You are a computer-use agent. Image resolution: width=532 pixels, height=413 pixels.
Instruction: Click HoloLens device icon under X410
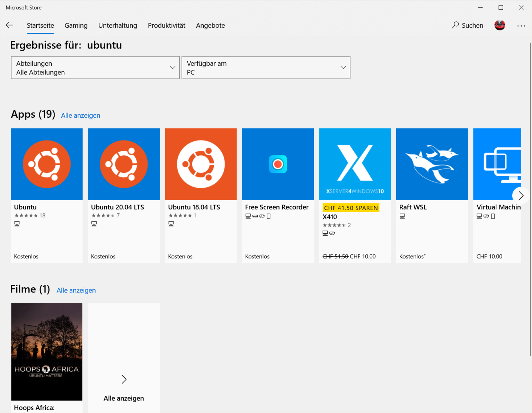tap(332, 233)
